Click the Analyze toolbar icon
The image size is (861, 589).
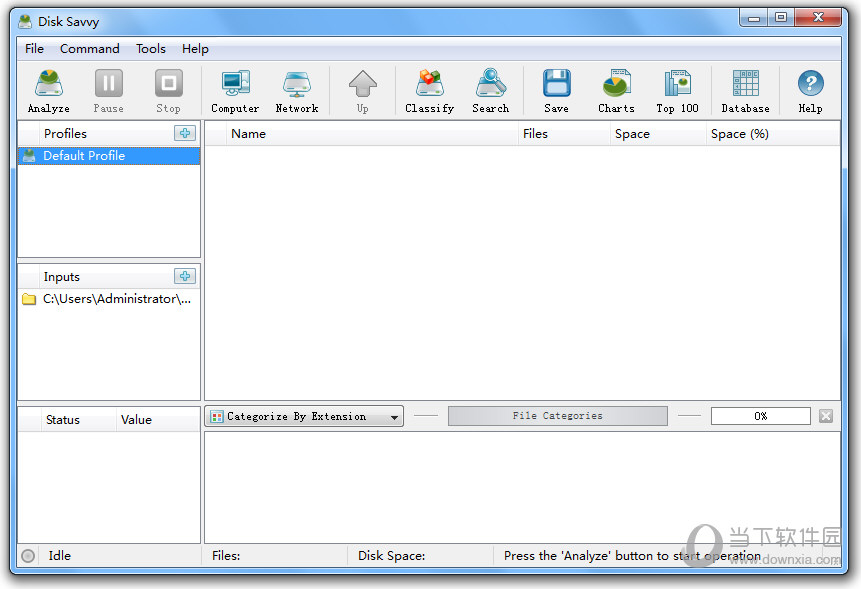[x=48, y=90]
